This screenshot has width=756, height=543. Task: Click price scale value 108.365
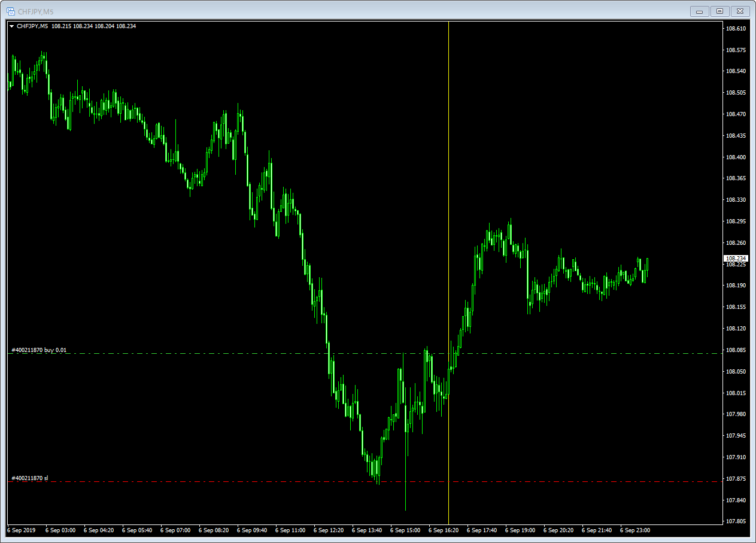(x=736, y=178)
